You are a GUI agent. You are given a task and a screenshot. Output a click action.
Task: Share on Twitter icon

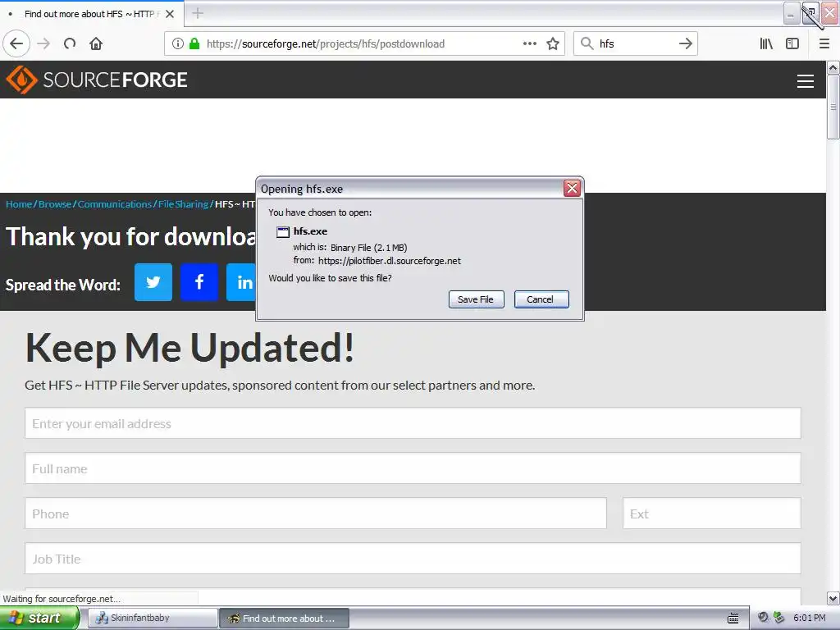tap(153, 282)
